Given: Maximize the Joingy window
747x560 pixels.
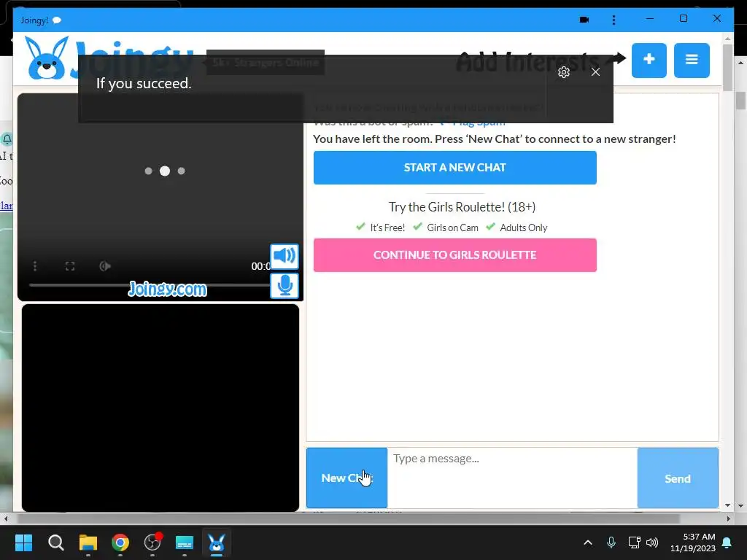Looking at the screenshot, I should coord(683,18).
